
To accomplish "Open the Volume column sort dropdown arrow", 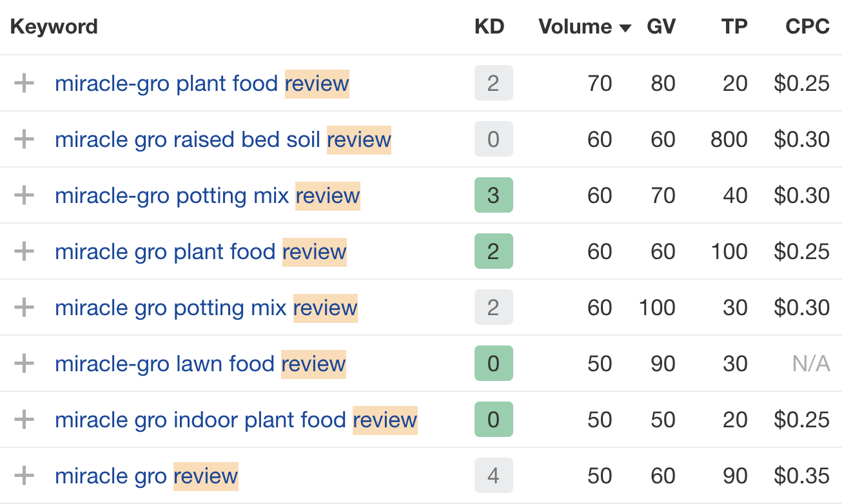I will coord(624,27).
